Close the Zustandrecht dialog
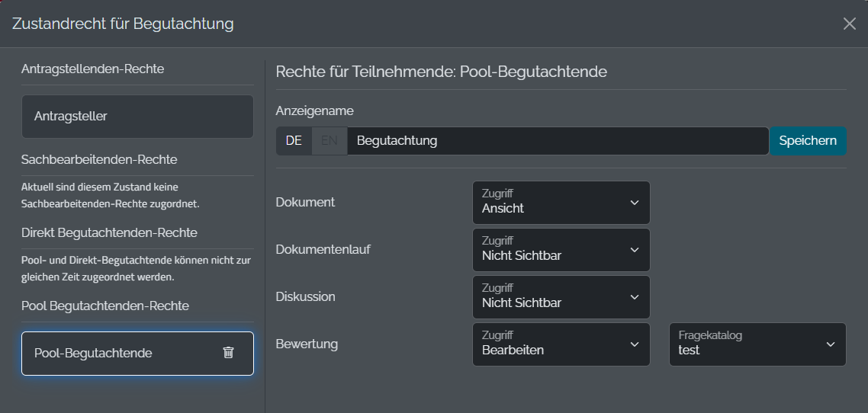Viewport: 868px width, 413px height. [x=849, y=23]
